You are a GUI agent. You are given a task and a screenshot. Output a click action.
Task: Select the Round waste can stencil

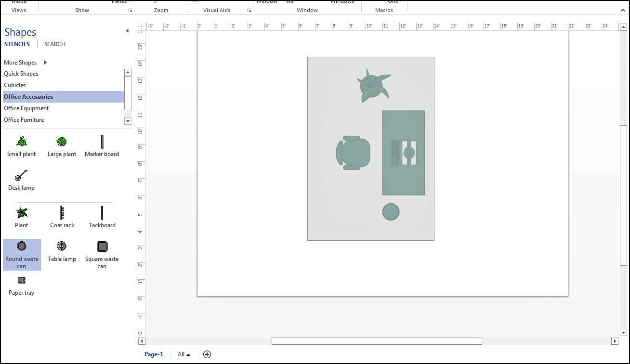[22, 255]
